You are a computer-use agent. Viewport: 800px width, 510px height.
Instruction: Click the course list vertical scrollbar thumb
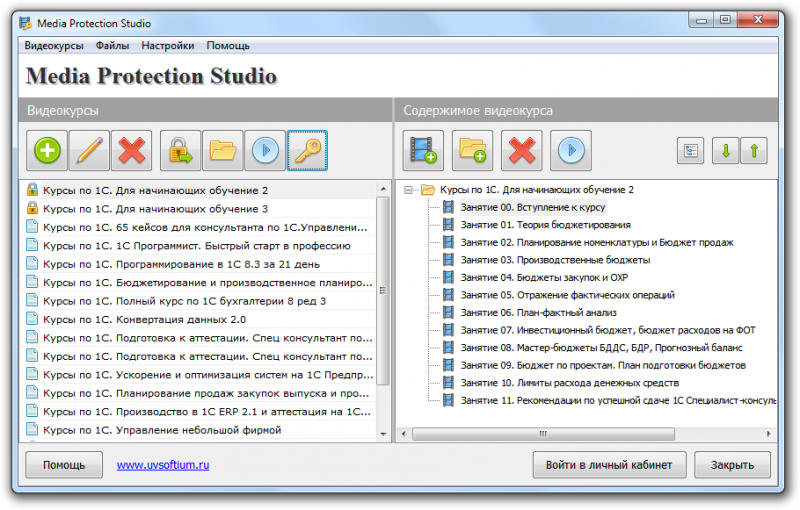(383, 291)
